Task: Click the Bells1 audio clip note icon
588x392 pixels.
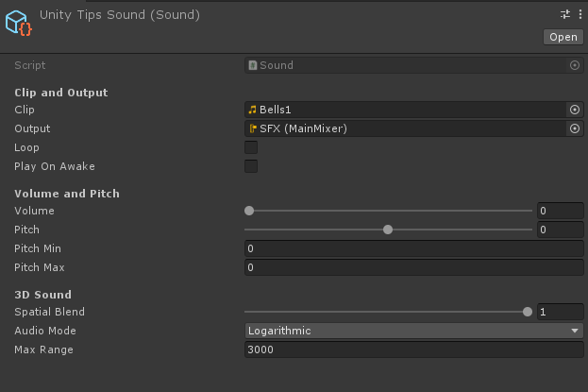Action: (x=252, y=110)
